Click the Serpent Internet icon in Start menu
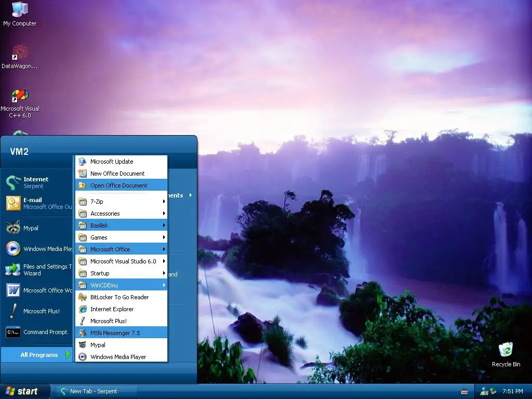The width and height of the screenshot is (532, 399). click(x=13, y=182)
